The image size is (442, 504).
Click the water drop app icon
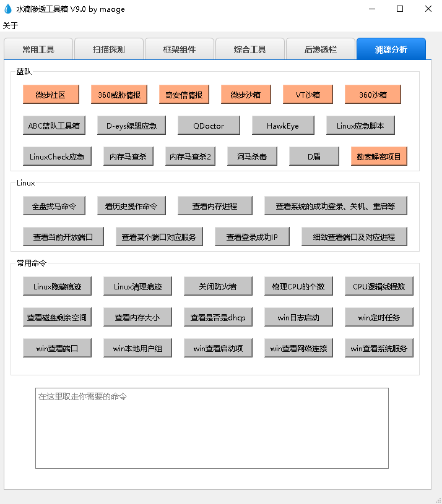pyautogui.click(x=8, y=9)
